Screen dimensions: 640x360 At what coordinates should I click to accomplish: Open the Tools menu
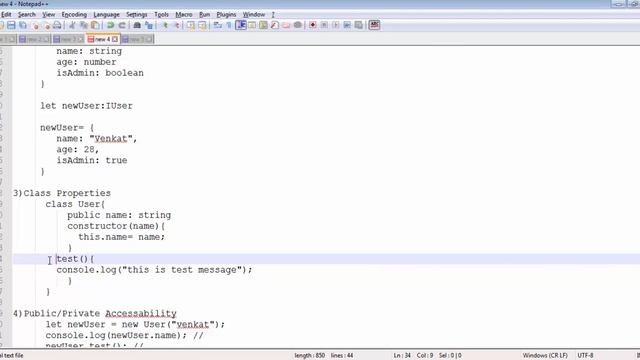[161, 14]
